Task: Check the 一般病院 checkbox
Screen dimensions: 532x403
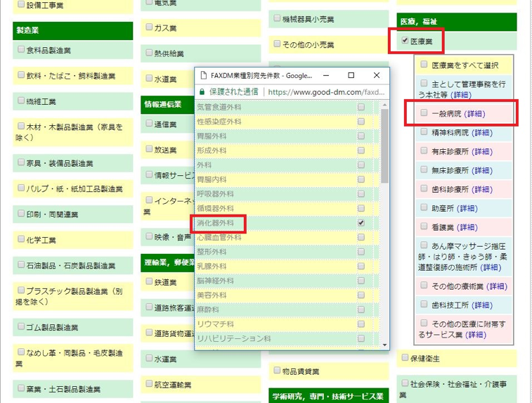Action: pyautogui.click(x=424, y=113)
